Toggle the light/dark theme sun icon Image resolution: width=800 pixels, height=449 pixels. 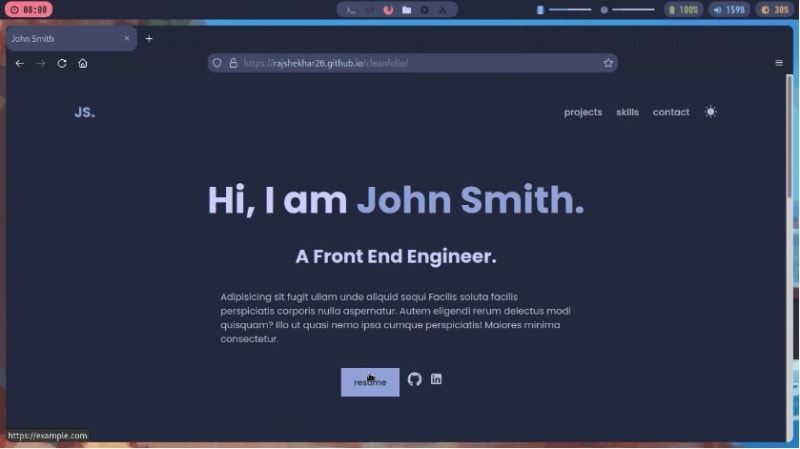pyautogui.click(x=710, y=112)
